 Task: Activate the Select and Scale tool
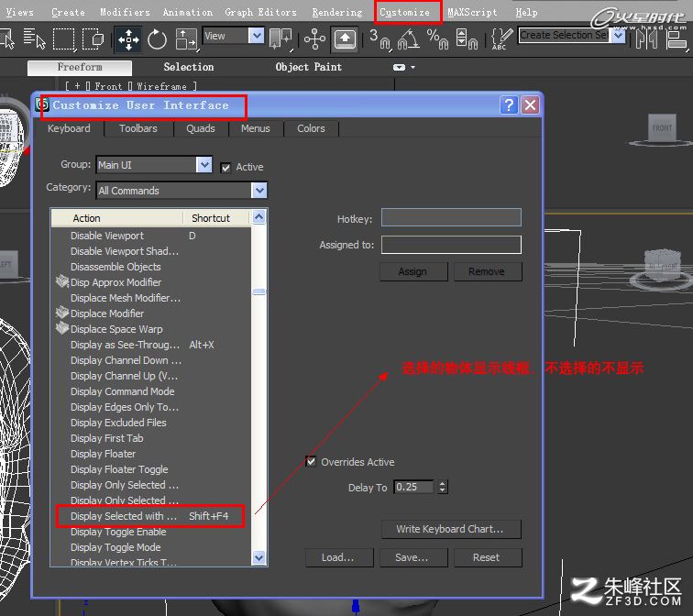pos(186,39)
